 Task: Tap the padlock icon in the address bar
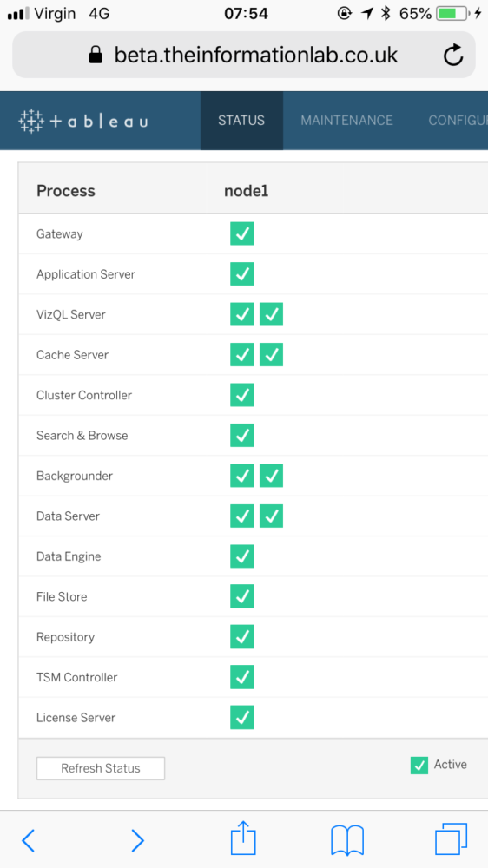click(x=96, y=55)
